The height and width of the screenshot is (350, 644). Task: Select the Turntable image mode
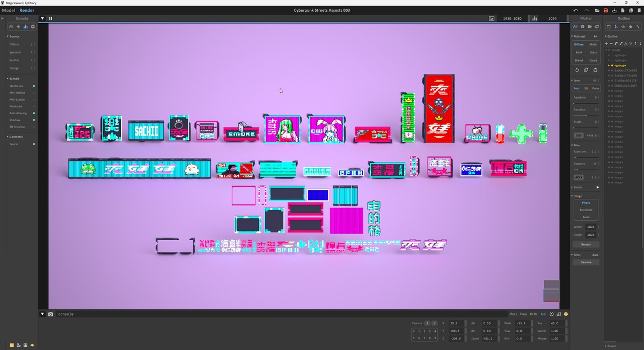586,210
